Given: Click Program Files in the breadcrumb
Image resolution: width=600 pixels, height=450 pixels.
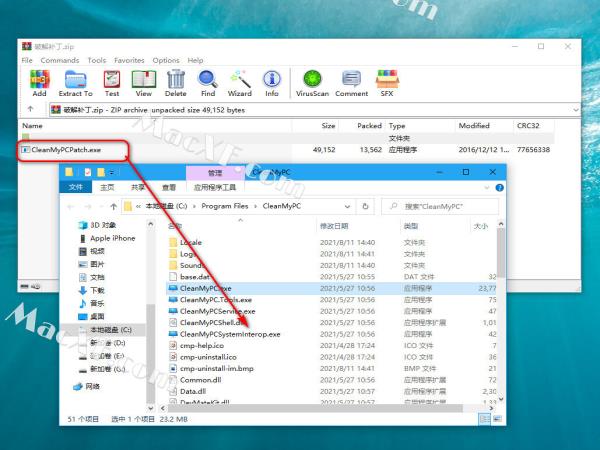Looking at the screenshot, I should coord(225,206).
